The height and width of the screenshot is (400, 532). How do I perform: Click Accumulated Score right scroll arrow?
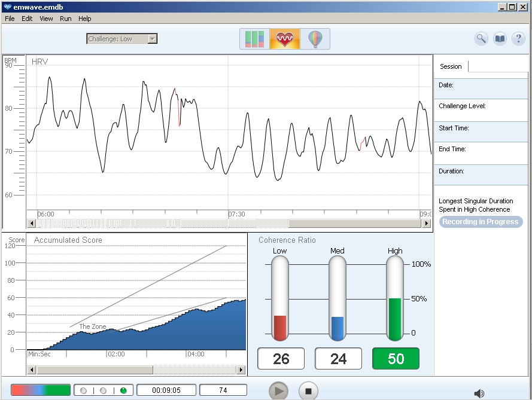click(241, 370)
